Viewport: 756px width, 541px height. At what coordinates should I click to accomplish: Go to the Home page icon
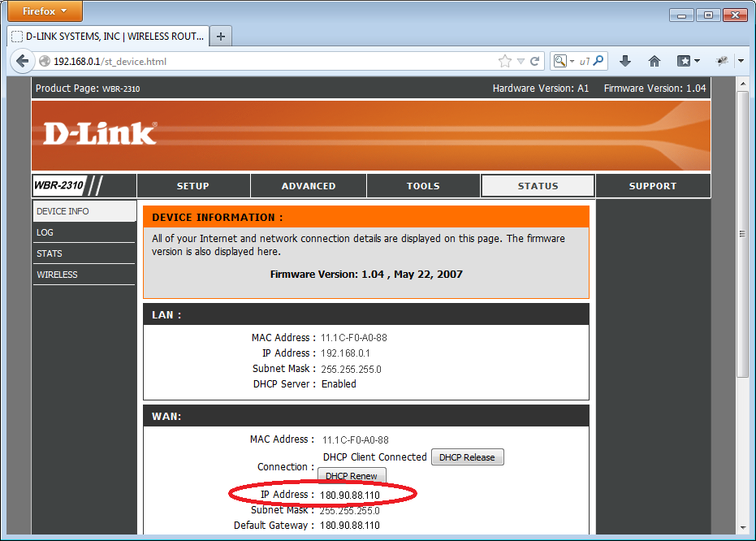[x=654, y=61]
